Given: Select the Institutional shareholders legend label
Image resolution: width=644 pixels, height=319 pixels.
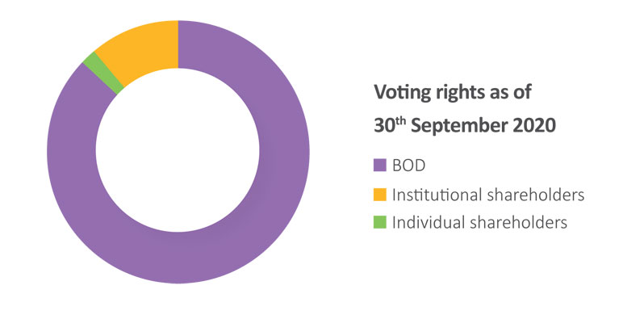Looking at the screenshot, I should (488, 195).
